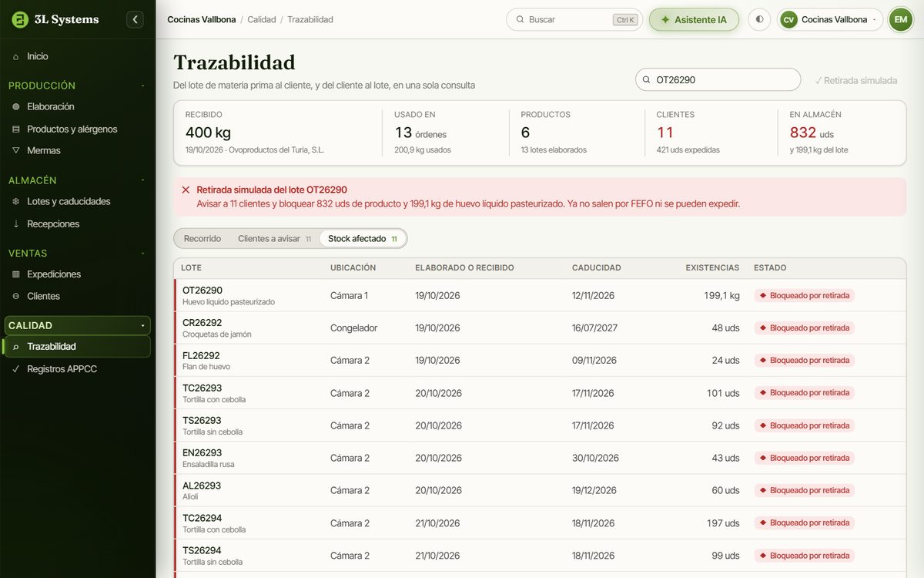Open the Asistente IA assistant

tap(694, 19)
